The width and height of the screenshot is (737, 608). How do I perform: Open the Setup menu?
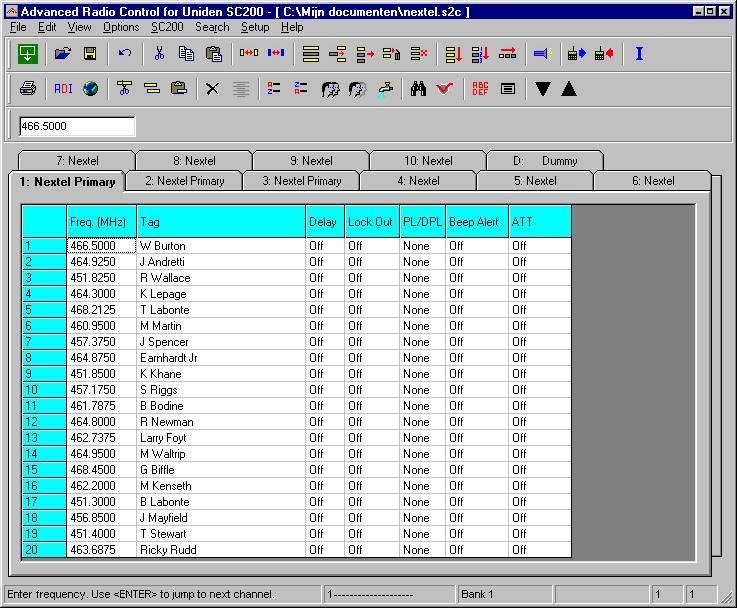click(x=255, y=27)
